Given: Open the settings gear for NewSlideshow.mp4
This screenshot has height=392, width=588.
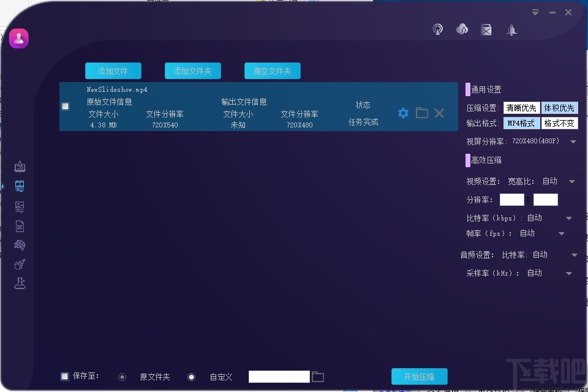Looking at the screenshot, I should pos(403,113).
